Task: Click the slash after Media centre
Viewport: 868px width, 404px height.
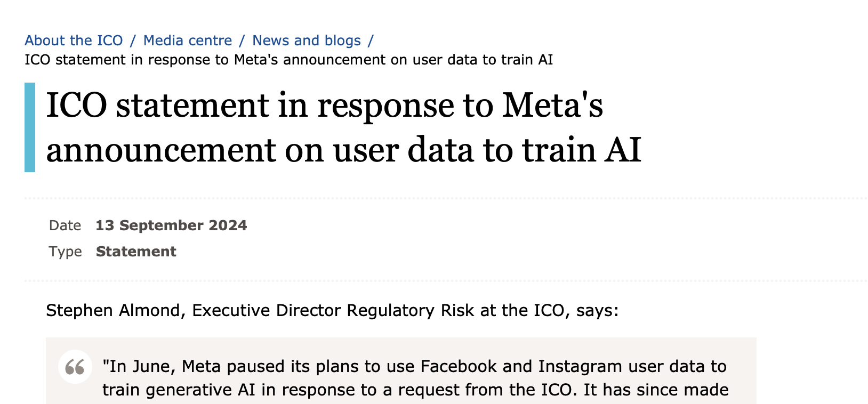Action: pos(242,41)
